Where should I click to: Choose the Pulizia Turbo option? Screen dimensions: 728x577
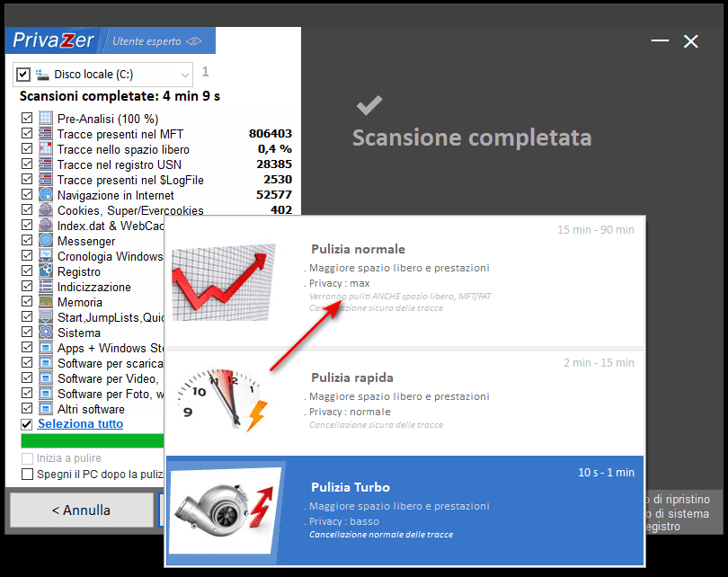point(404,510)
